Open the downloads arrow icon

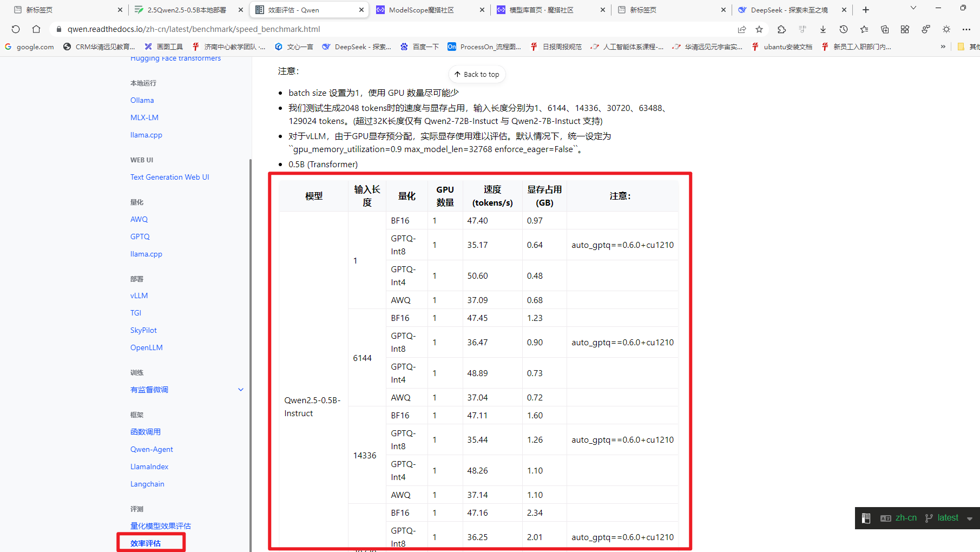pos(823,29)
